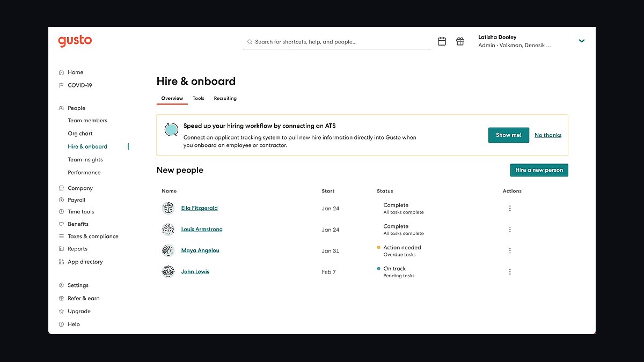Click the Settings gear icon
Image resolution: width=644 pixels, height=362 pixels.
pyautogui.click(x=61, y=285)
